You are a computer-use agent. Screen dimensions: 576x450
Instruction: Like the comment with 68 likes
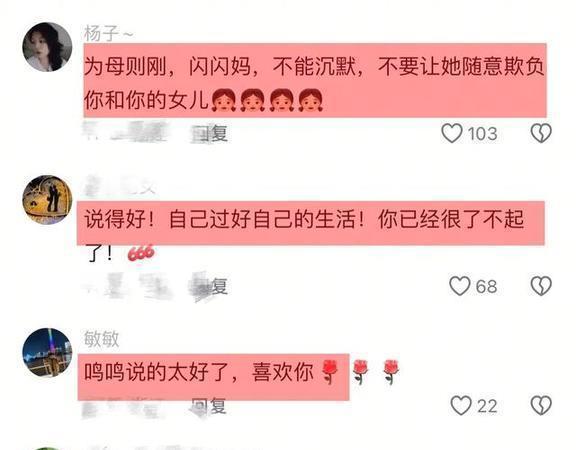(460, 286)
